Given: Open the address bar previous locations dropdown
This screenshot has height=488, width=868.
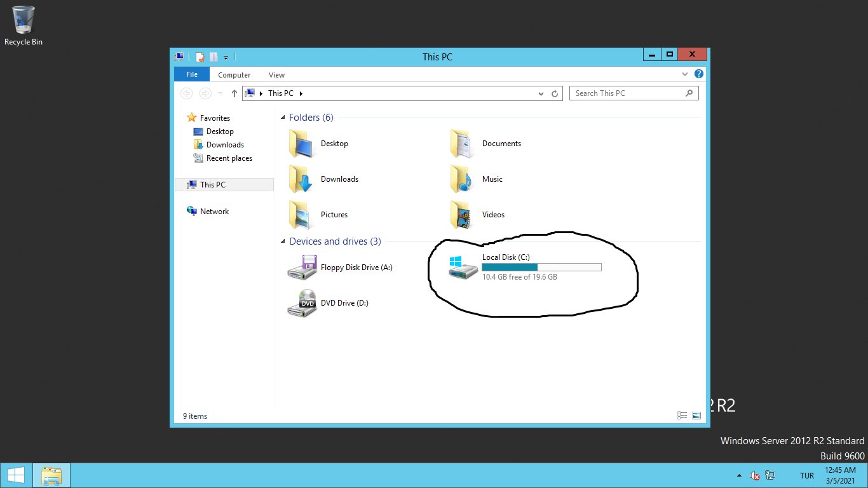Looking at the screenshot, I should 541,93.
